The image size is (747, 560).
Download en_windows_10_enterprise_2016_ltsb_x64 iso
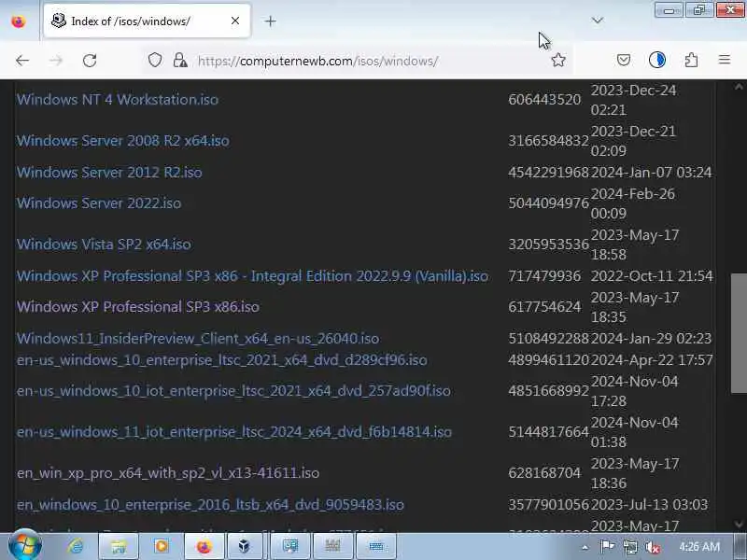210,504
